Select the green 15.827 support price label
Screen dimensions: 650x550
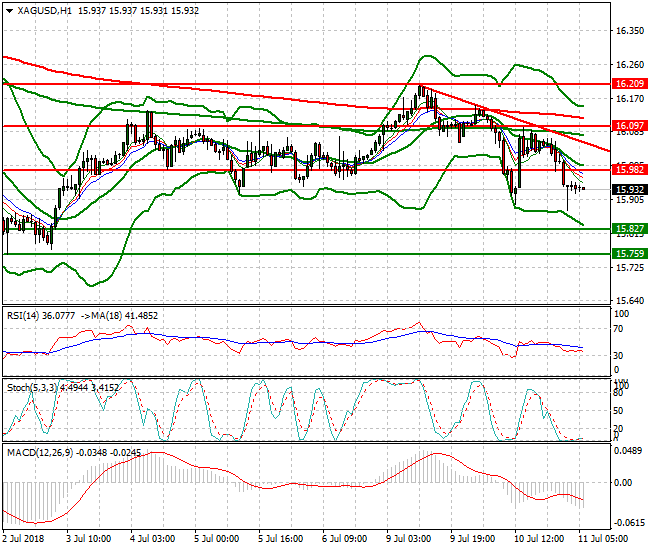click(x=628, y=229)
